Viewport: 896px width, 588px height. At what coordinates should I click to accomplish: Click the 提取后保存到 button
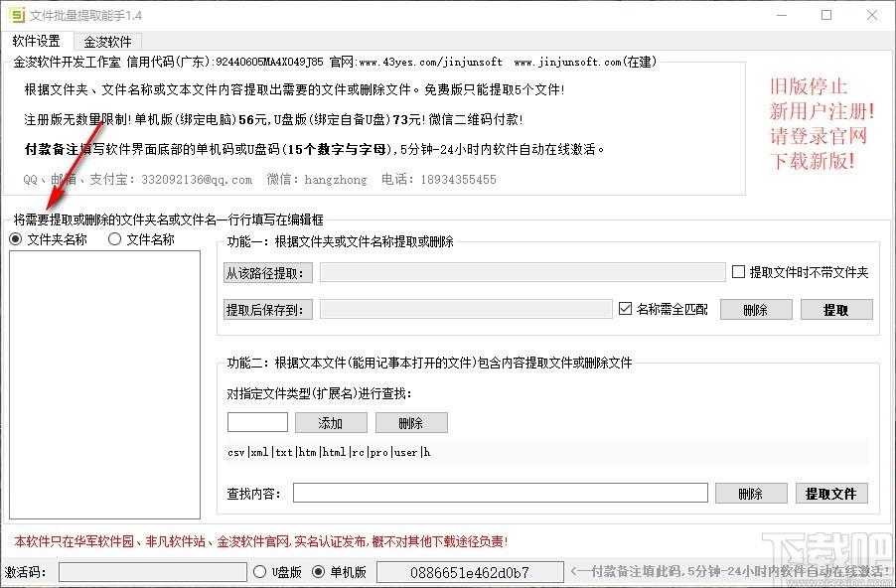pyautogui.click(x=268, y=310)
